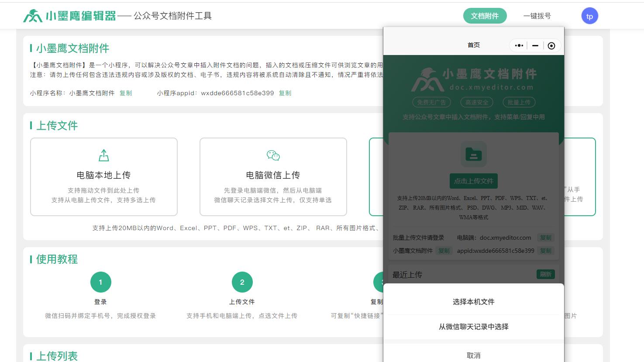Refresh the 最近上传 list
644x362 pixels.
pos(546,274)
